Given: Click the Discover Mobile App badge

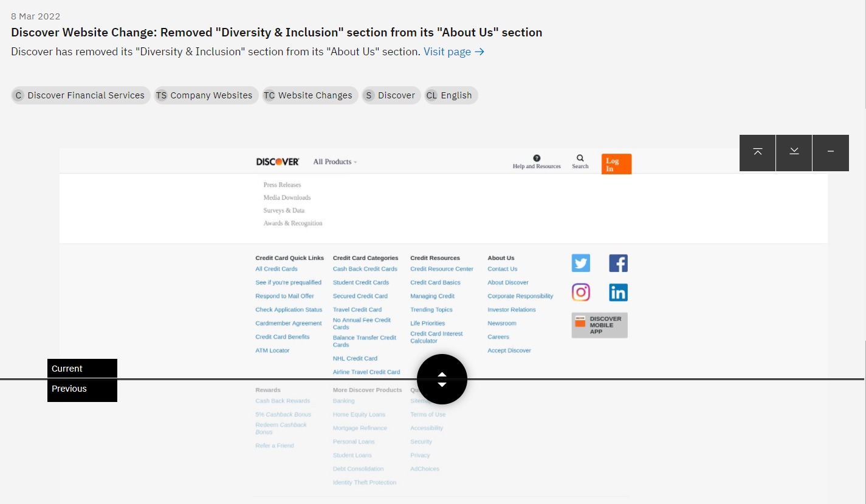Looking at the screenshot, I should (x=599, y=325).
